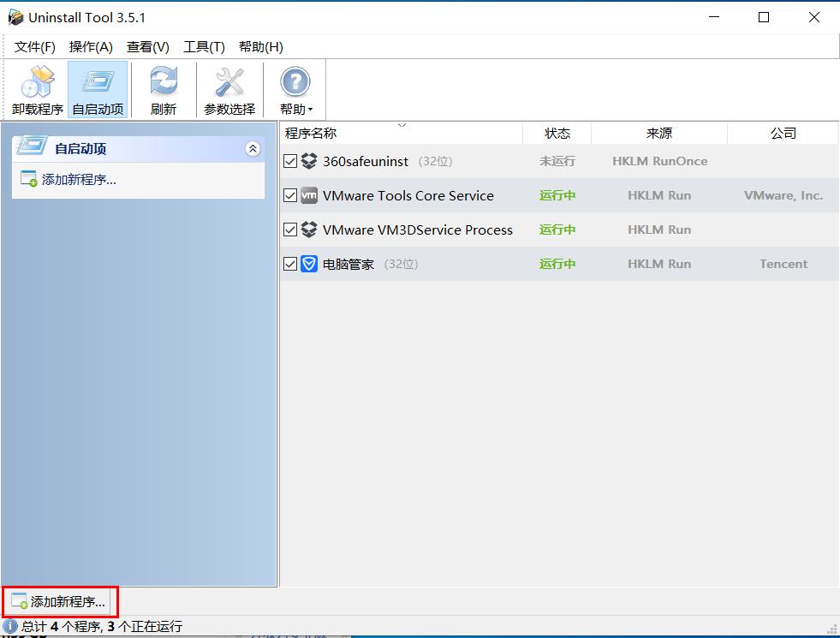Click the VMware, Inc. company cell
Viewport: 840px width, 638px height.
pyautogui.click(x=783, y=195)
